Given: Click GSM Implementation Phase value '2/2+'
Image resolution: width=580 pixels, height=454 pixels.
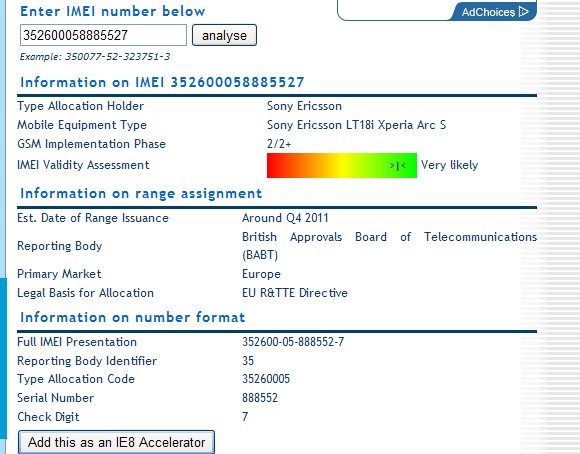Looking at the screenshot, I should point(279,144).
